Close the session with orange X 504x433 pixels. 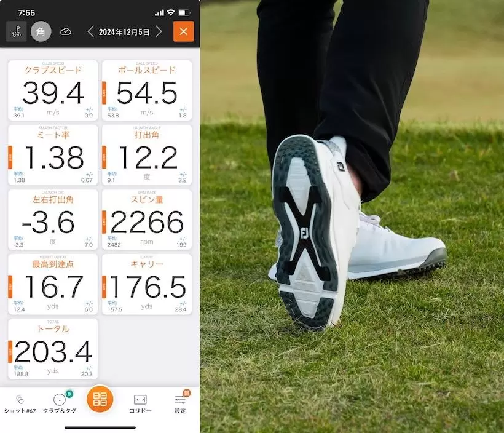(x=183, y=31)
